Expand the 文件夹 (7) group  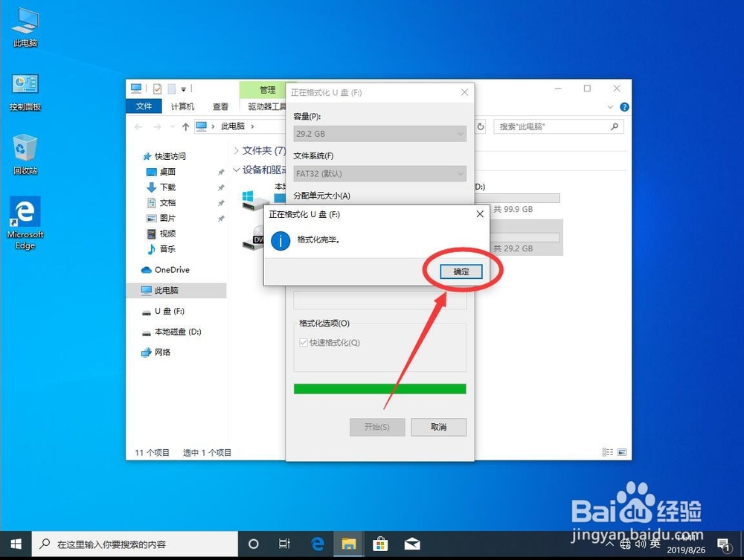[x=237, y=151]
